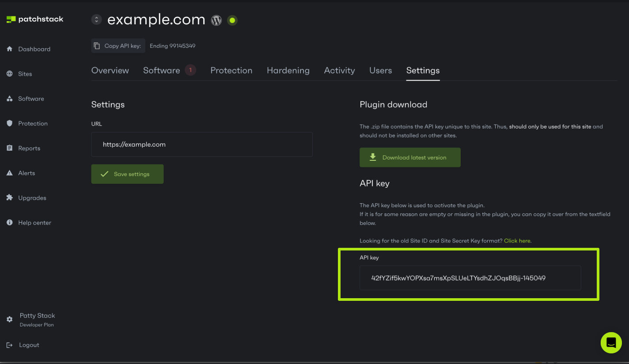The width and height of the screenshot is (629, 364).
Task: Open Upgrades puzzle piece icon
Action: pyautogui.click(x=10, y=197)
